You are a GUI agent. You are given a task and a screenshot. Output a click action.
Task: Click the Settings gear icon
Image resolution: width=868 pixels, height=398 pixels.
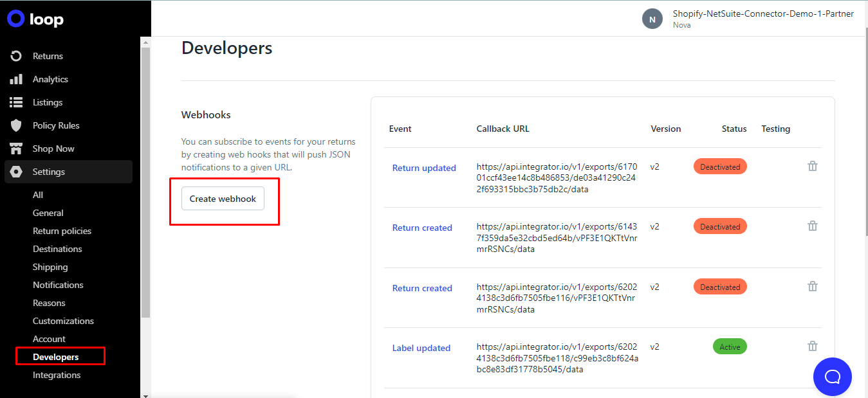pos(15,172)
